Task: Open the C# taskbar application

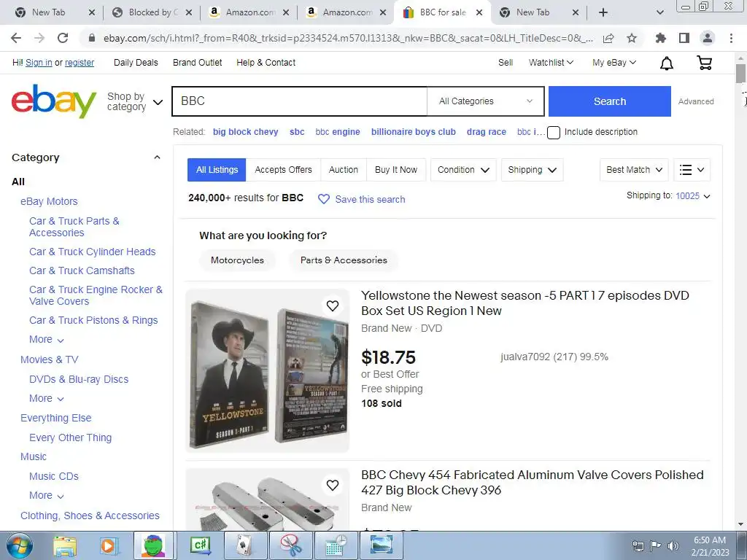Action: coord(200,545)
